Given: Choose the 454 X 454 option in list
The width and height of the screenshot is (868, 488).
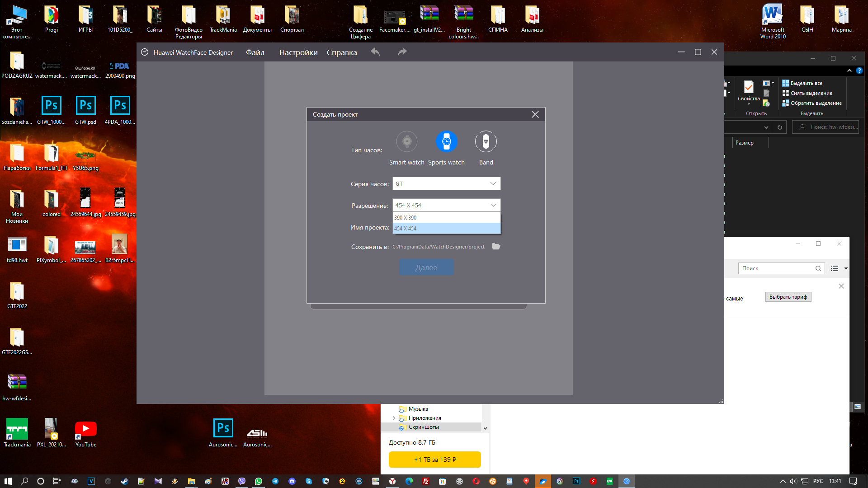Looking at the screenshot, I should (x=446, y=228).
